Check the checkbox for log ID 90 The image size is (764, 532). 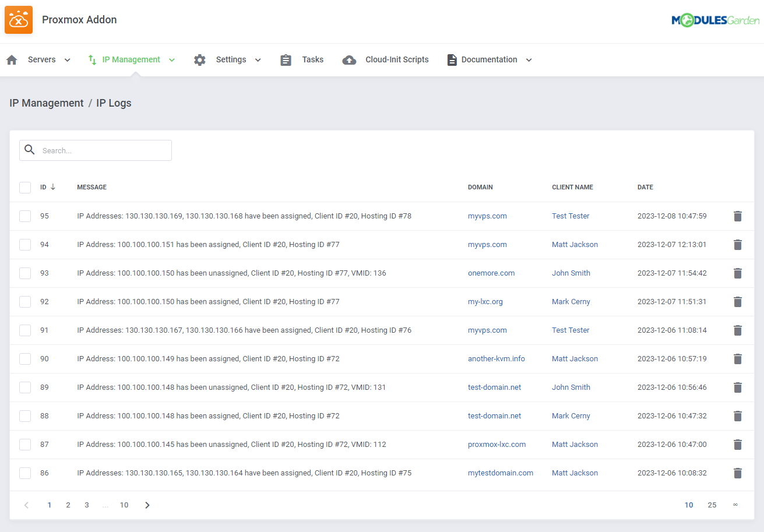click(x=25, y=359)
